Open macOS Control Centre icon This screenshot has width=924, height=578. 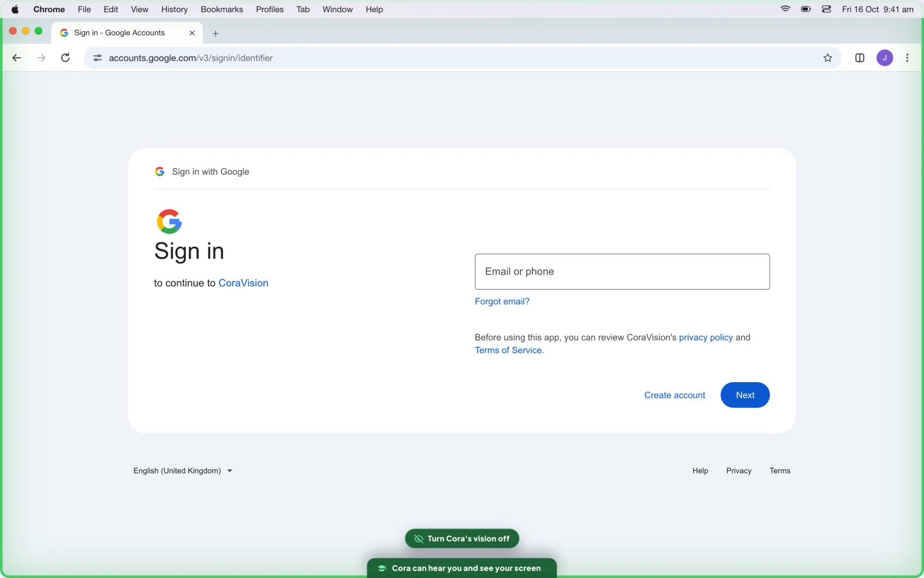point(826,9)
